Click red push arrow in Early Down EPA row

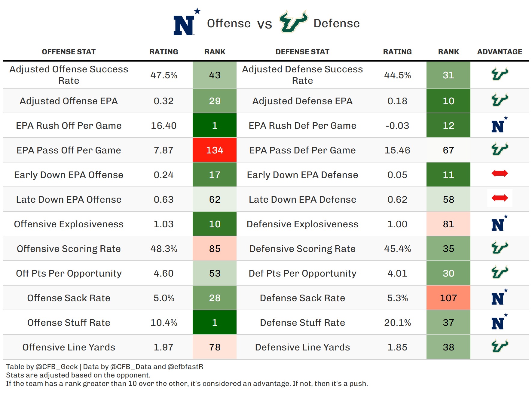tap(500, 173)
